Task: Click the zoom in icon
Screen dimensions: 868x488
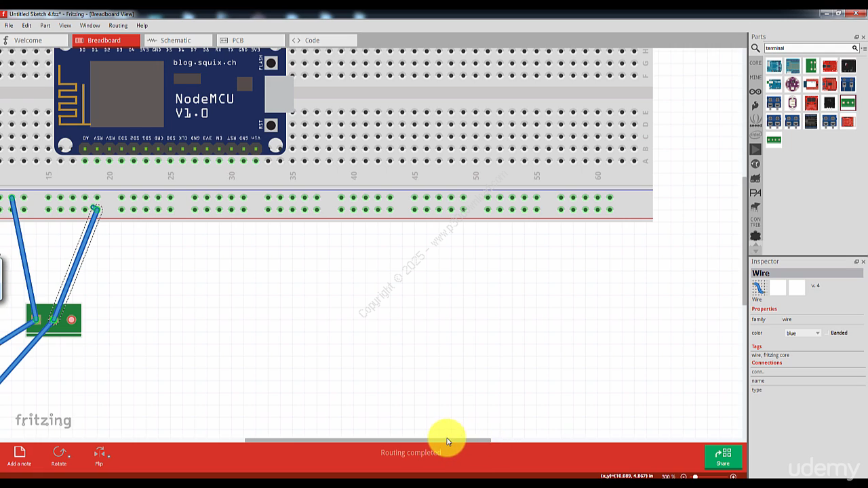Action: (x=733, y=476)
